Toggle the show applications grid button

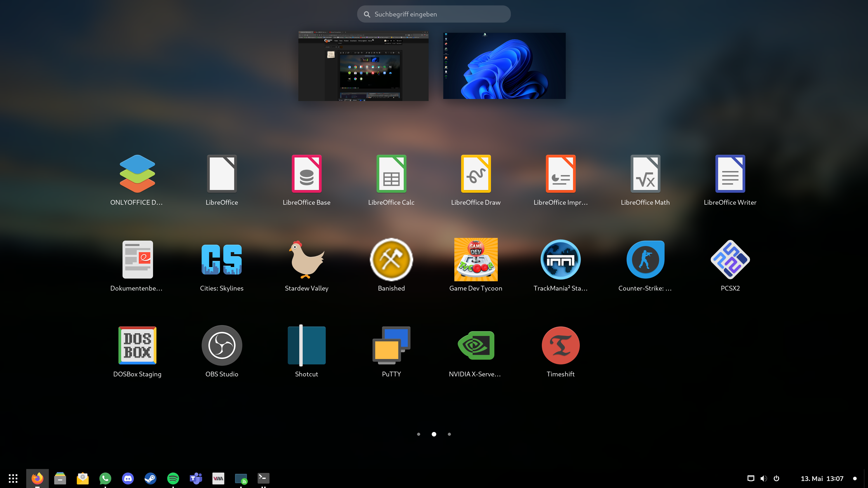tap(13, 478)
